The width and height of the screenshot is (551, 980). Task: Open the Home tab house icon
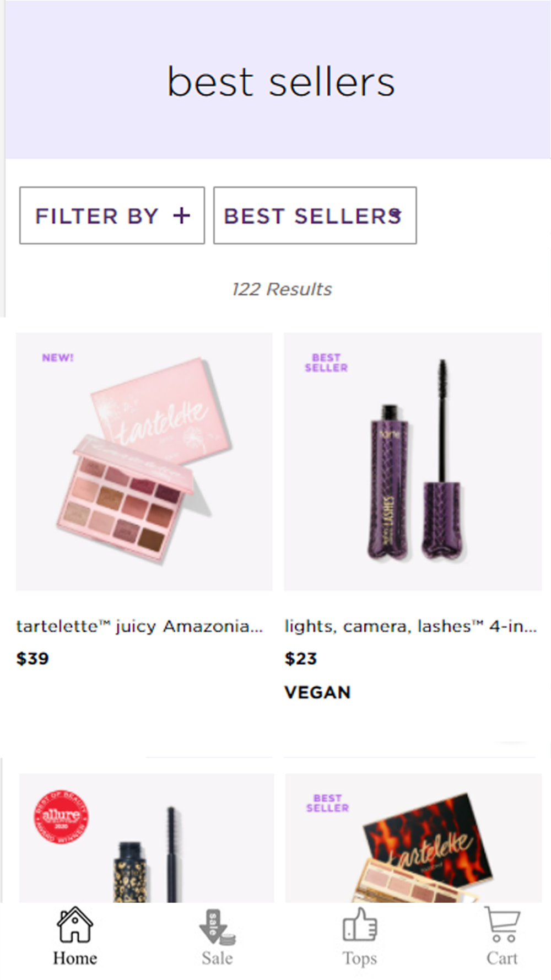[75, 925]
